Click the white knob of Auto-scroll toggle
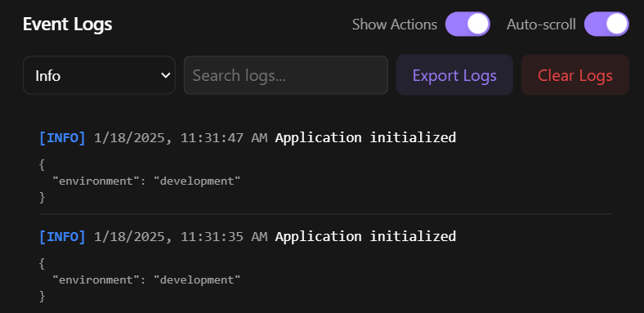The image size is (644, 313). [617, 24]
